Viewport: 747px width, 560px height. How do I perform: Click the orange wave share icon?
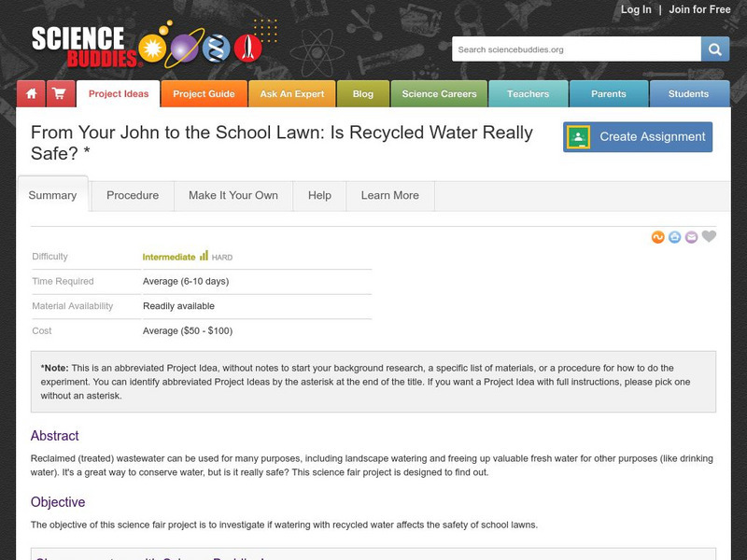point(658,238)
